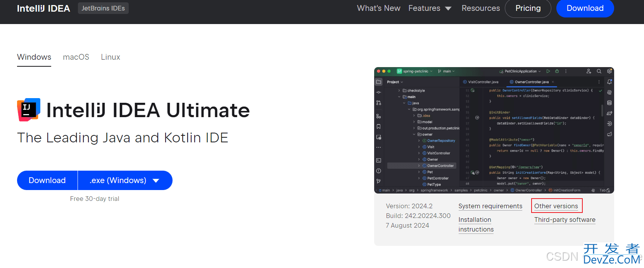The image size is (644, 268).
Task: Switch to the Linux tab
Action: (110, 57)
